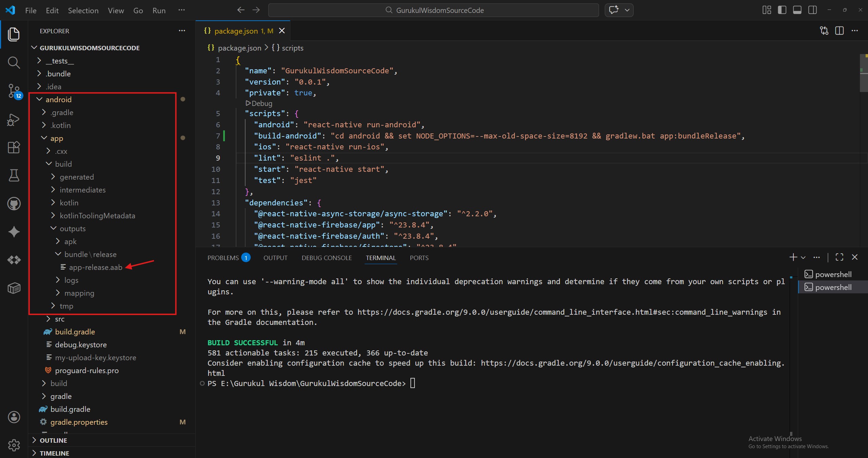Expand the OUTLINE section
The width and height of the screenshot is (868, 458).
point(53,440)
